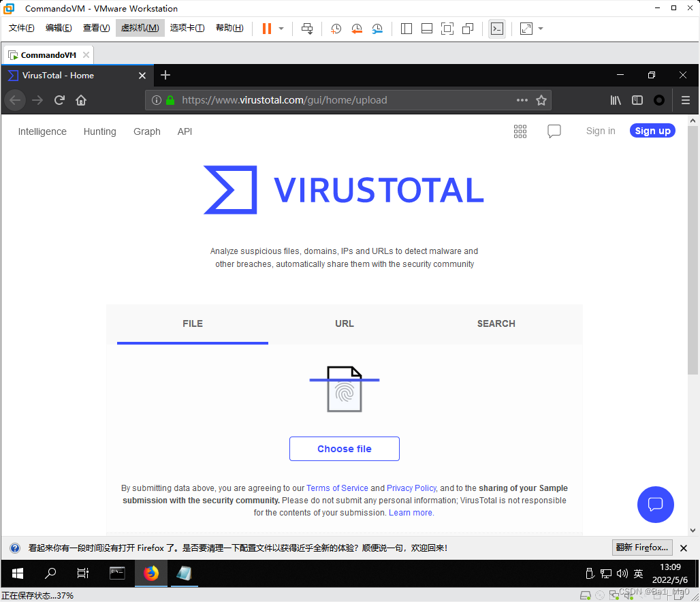This screenshot has width=700, height=602.
Task: Open the VirusTotal apps grid icon
Action: (x=520, y=131)
